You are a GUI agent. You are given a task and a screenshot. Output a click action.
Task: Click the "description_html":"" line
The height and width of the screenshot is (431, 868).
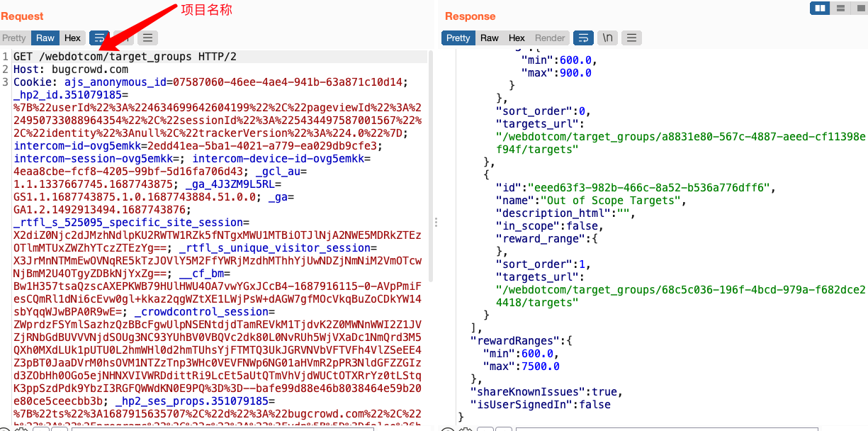[x=565, y=213]
